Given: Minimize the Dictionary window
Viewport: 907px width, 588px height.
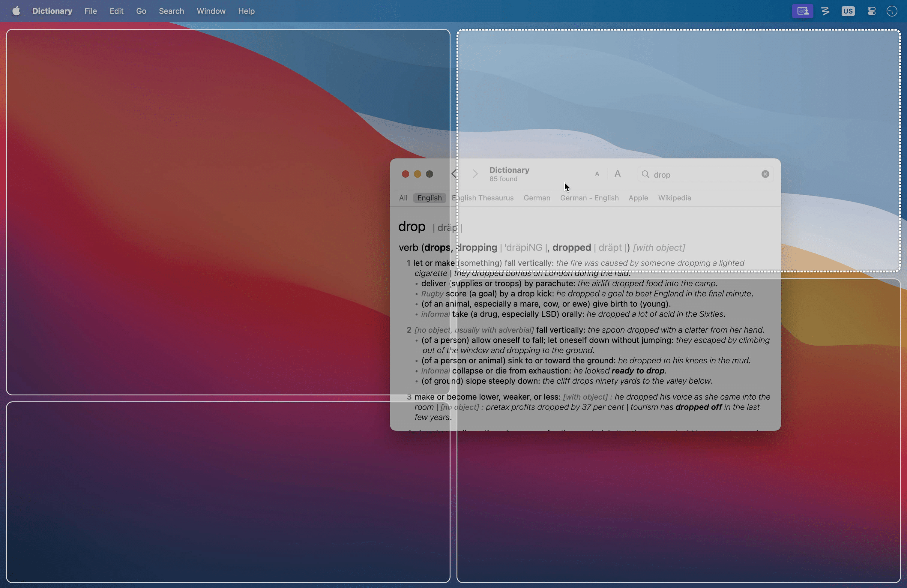Looking at the screenshot, I should click(x=418, y=174).
